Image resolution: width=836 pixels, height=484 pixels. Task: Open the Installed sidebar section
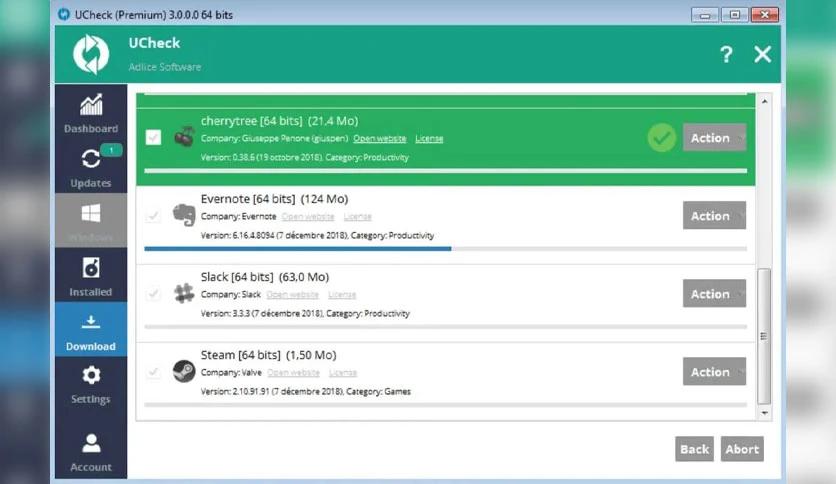point(91,275)
